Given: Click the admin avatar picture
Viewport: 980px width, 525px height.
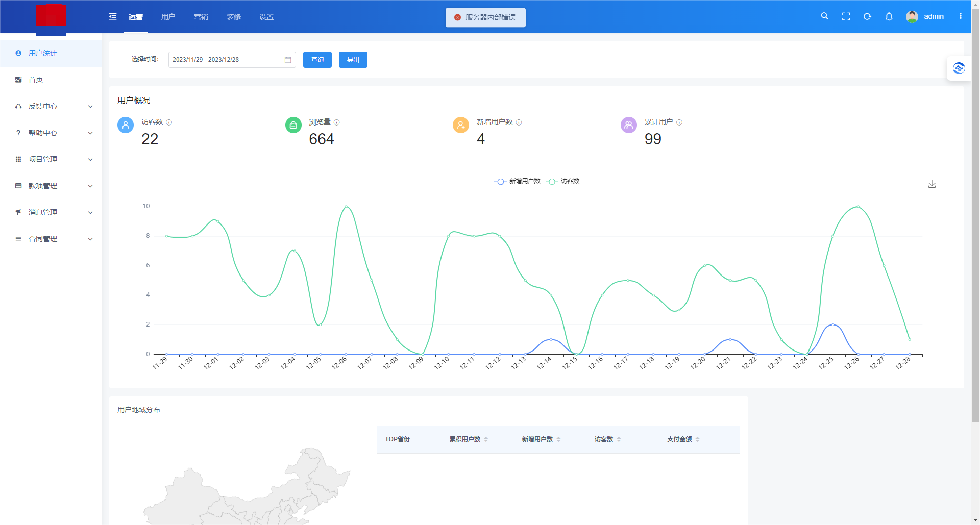Looking at the screenshot, I should (x=912, y=16).
